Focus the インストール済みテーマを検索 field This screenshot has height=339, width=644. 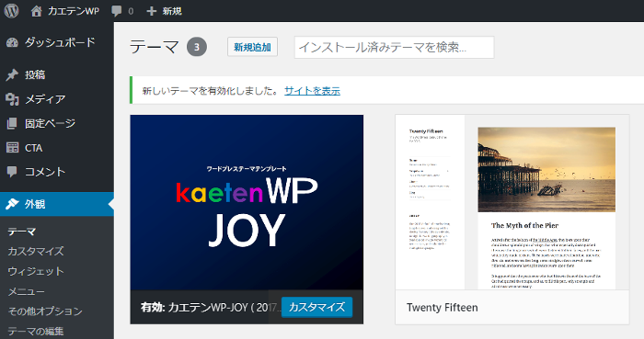click(x=394, y=47)
